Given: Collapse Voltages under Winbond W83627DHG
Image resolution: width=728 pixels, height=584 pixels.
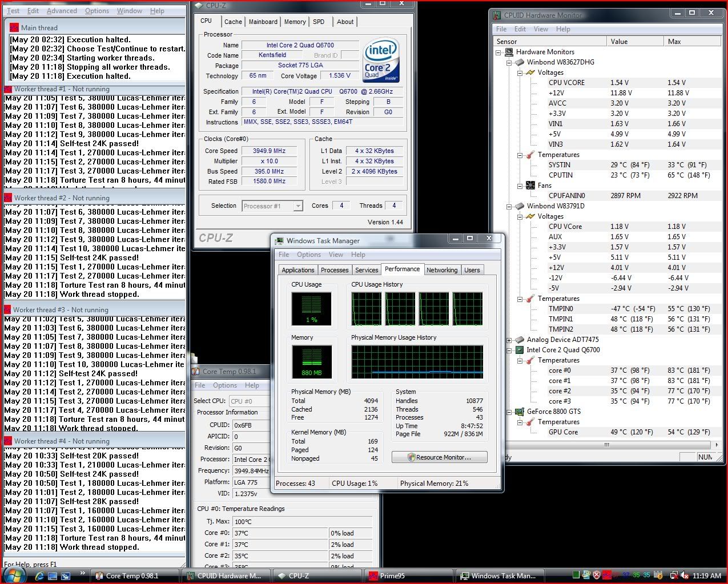Looking at the screenshot, I should pos(520,73).
